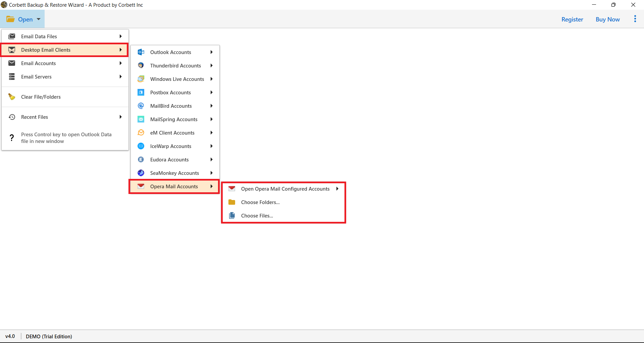Open the three-dot more options menu
The image size is (644, 343).
click(635, 19)
